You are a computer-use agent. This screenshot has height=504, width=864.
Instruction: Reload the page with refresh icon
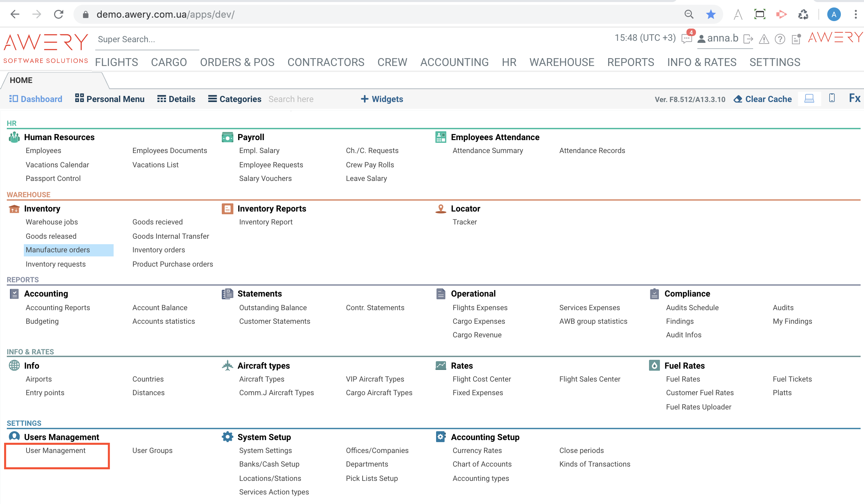(59, 14)
